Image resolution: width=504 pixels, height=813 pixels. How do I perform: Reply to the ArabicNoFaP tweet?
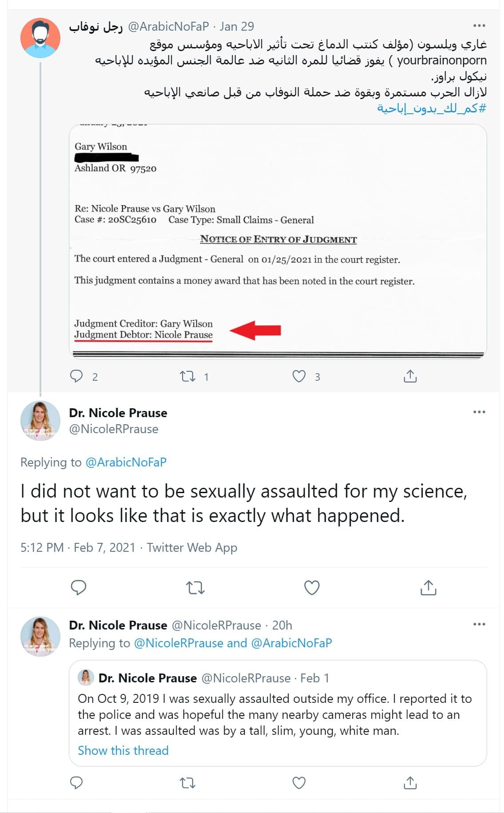coord(77,376)
